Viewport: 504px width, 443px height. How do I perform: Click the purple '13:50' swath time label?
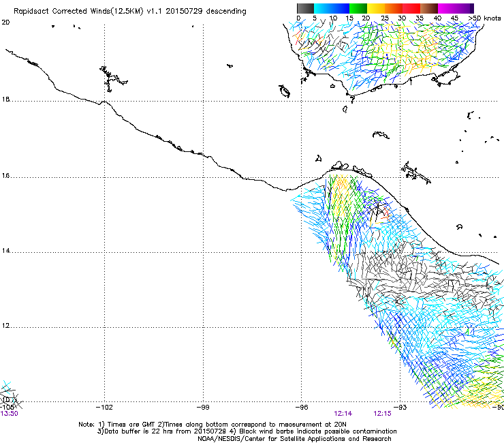tap(10, 414)
